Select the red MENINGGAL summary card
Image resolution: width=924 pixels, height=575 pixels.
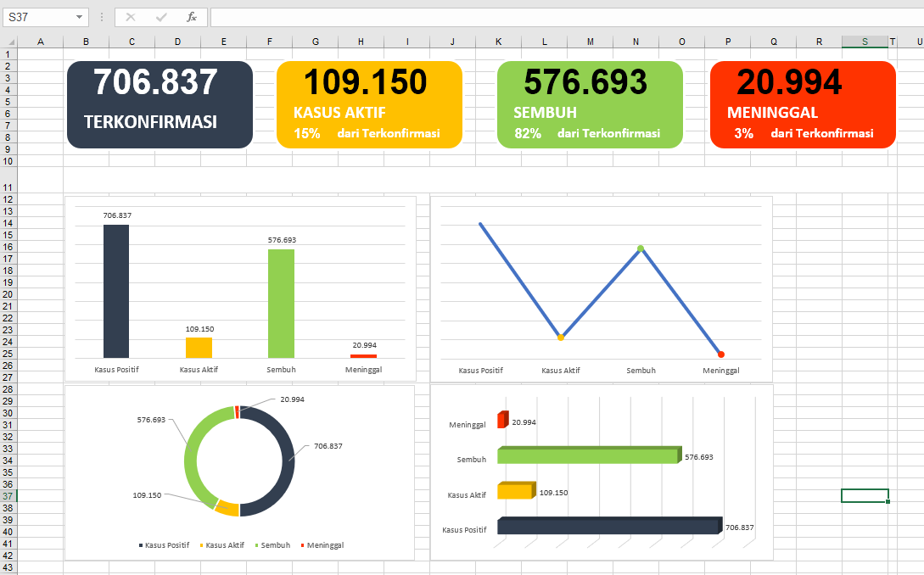click(802, 103)
